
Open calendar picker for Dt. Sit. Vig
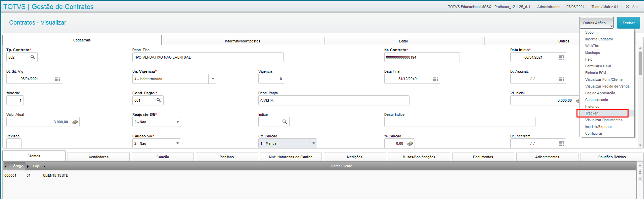pyautogui.click(x=57, y=79)
